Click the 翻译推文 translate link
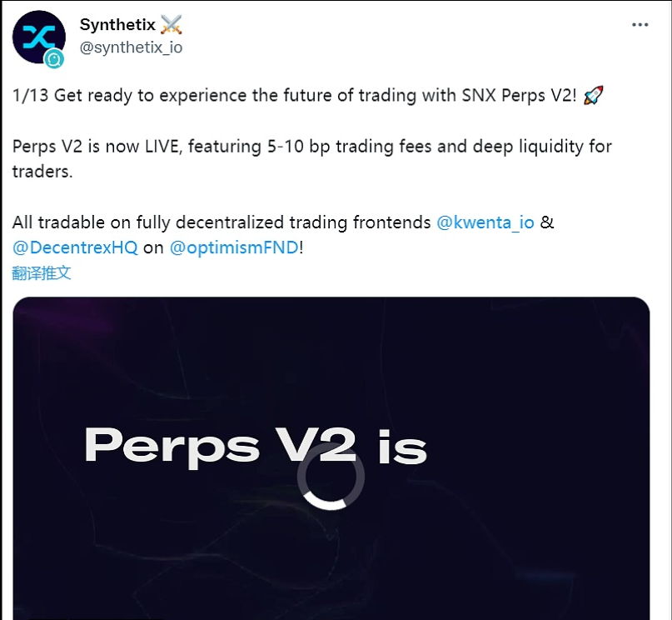The height and width of the screenshot is (620, 672). [42, 273]
